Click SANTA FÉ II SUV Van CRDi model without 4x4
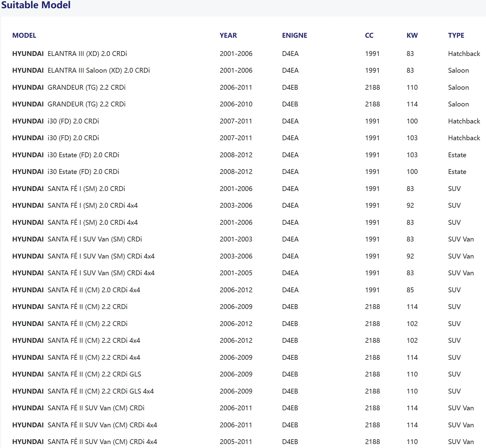The height and width of the screenshot is (448, 486). click(x=96, y=408)
